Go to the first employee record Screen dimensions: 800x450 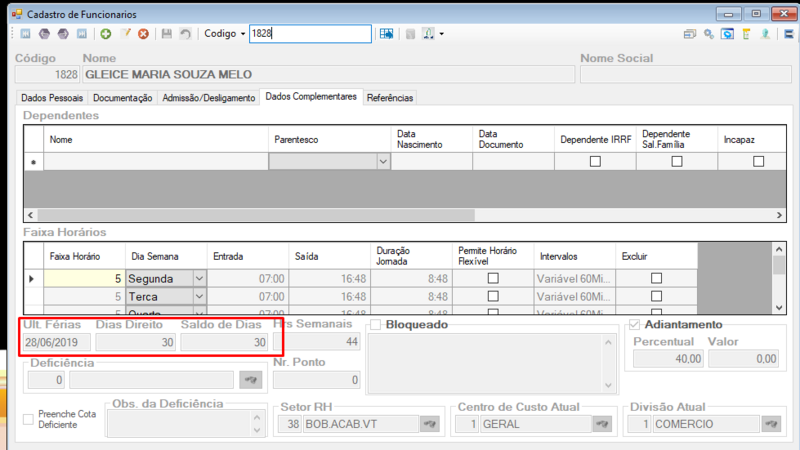[26, 34]
